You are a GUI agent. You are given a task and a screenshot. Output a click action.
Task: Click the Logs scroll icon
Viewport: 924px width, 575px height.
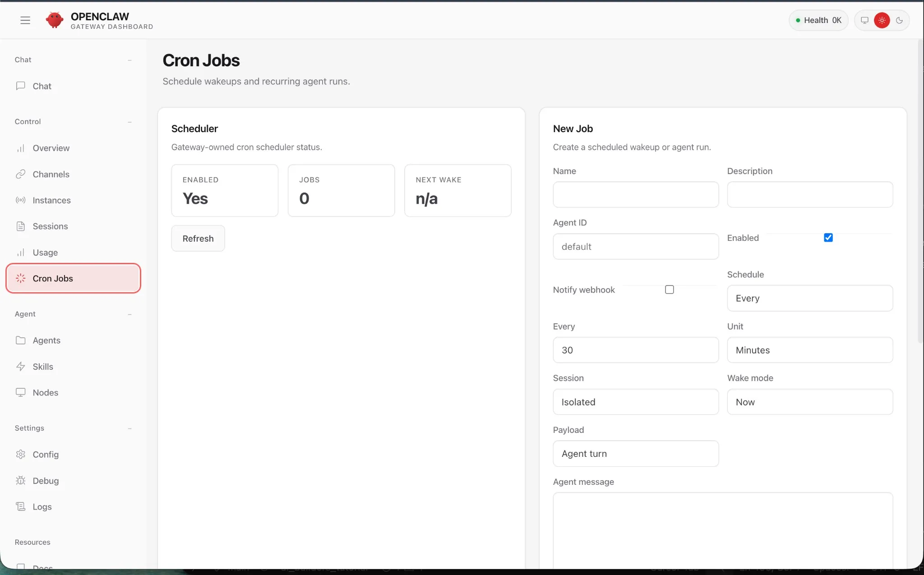[x=20, y=506]
